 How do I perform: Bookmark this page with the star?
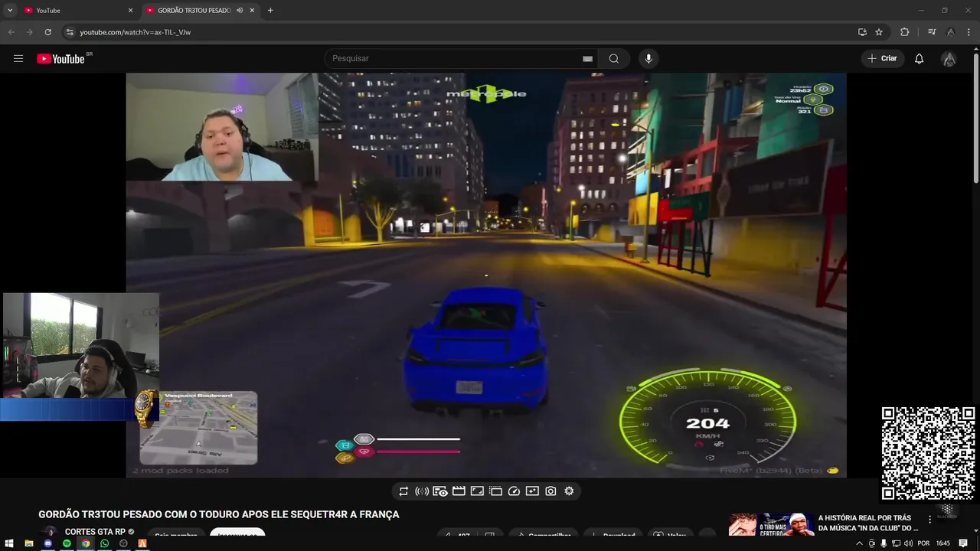879,32
